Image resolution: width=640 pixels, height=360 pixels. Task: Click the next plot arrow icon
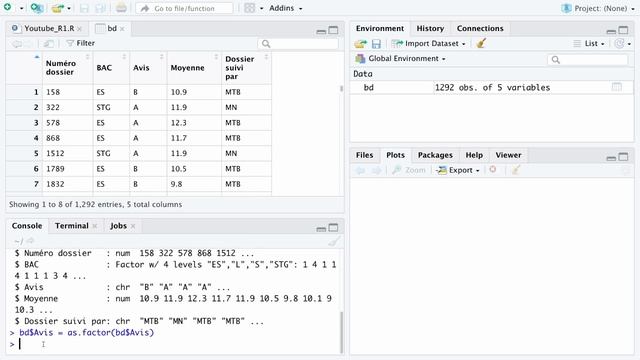pos(376,170)
